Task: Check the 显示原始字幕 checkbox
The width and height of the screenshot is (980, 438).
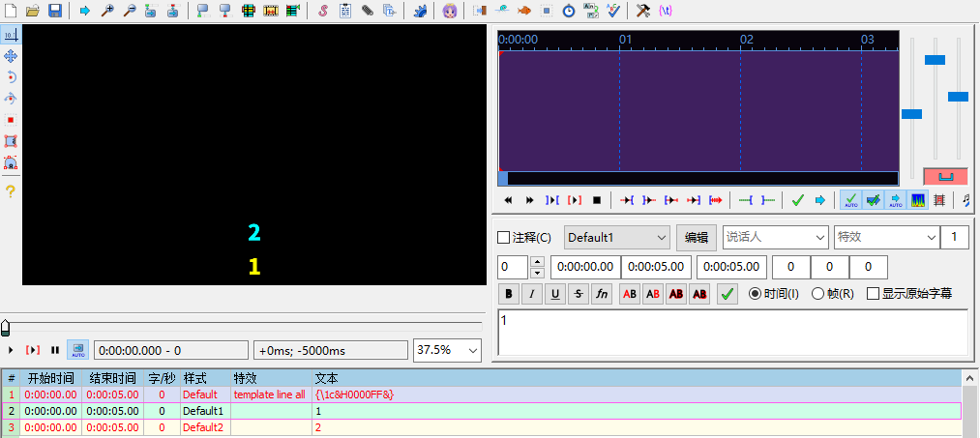Action: (873, 294)
